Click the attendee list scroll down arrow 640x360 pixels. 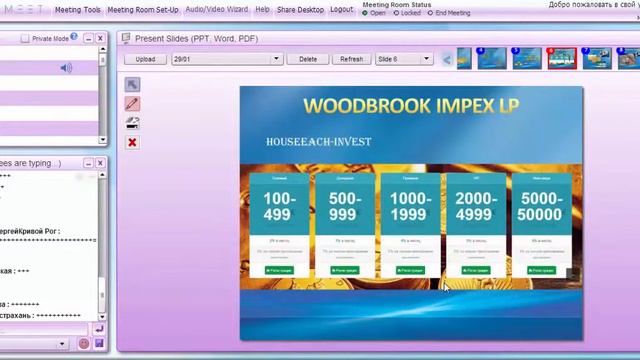tap(103, 140)
